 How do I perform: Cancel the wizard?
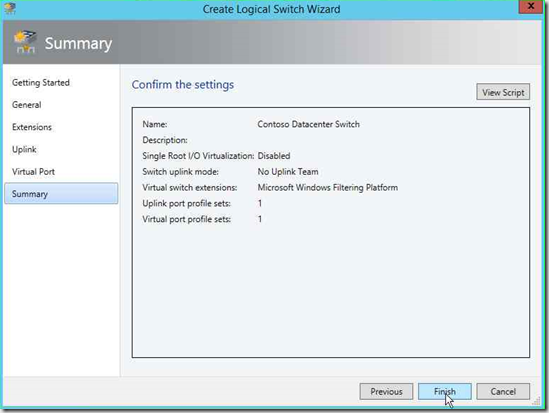503,391
